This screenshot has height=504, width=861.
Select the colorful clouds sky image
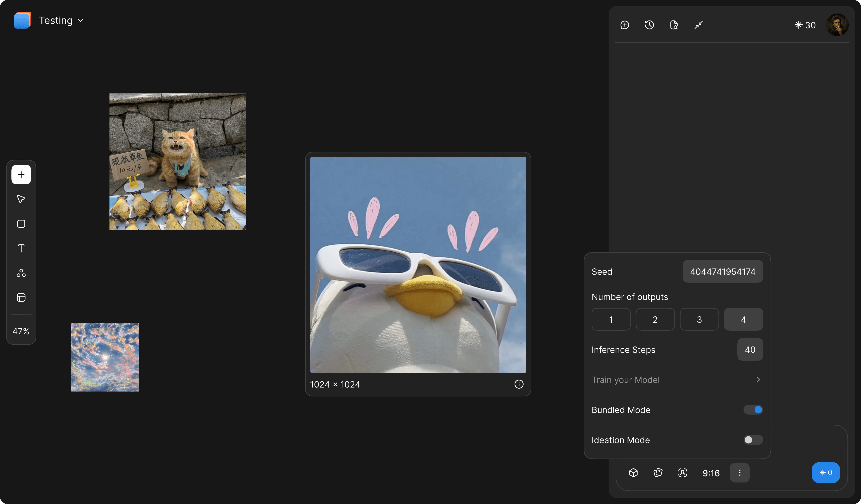point(105,357)
